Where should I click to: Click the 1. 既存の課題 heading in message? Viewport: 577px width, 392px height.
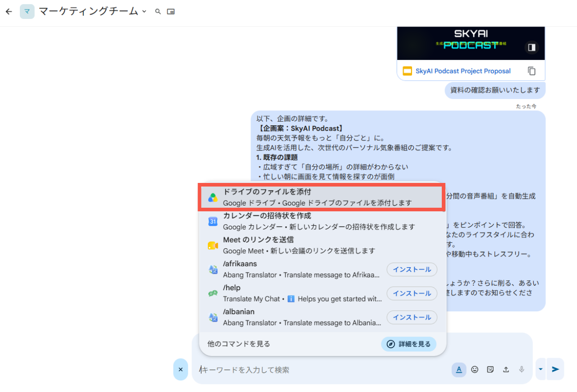(x=277, y=157)
